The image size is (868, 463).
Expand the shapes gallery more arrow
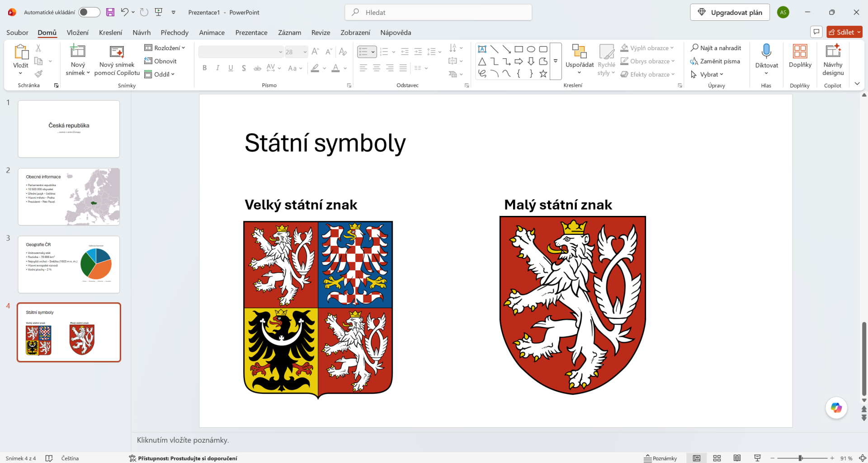[x=556, y=61]
